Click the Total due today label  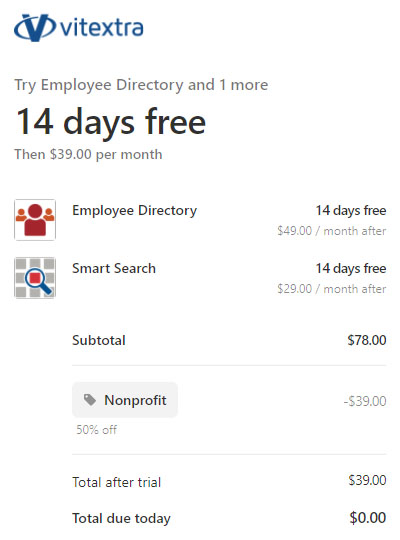(x=121, y=518)
